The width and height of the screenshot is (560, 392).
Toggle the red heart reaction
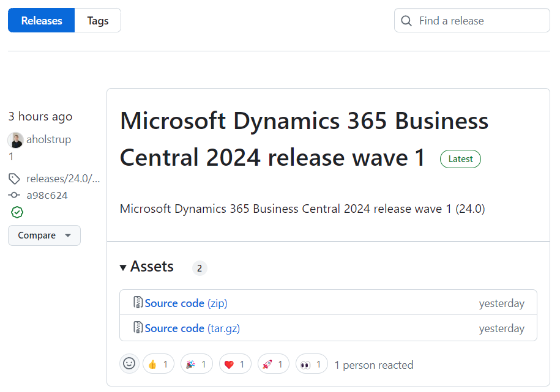tap(235, 364)
